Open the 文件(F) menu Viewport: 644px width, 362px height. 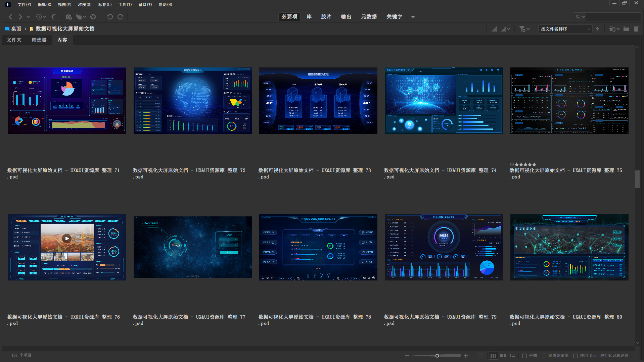coord(24,5)
